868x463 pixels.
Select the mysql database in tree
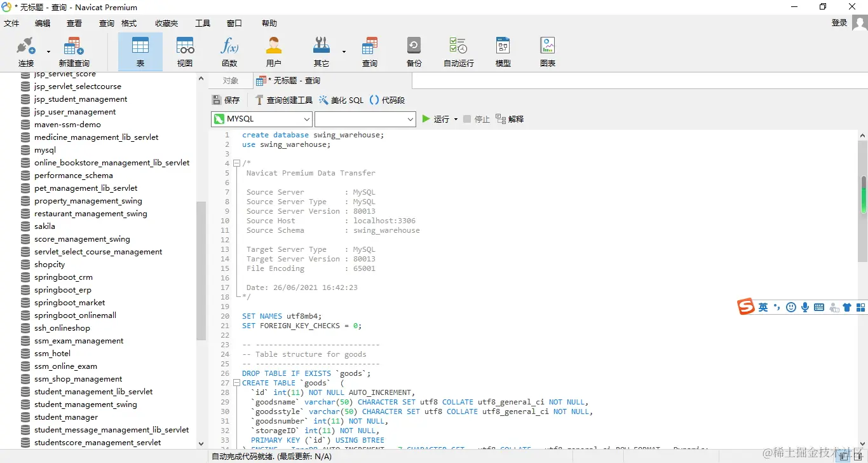[45, 150]
